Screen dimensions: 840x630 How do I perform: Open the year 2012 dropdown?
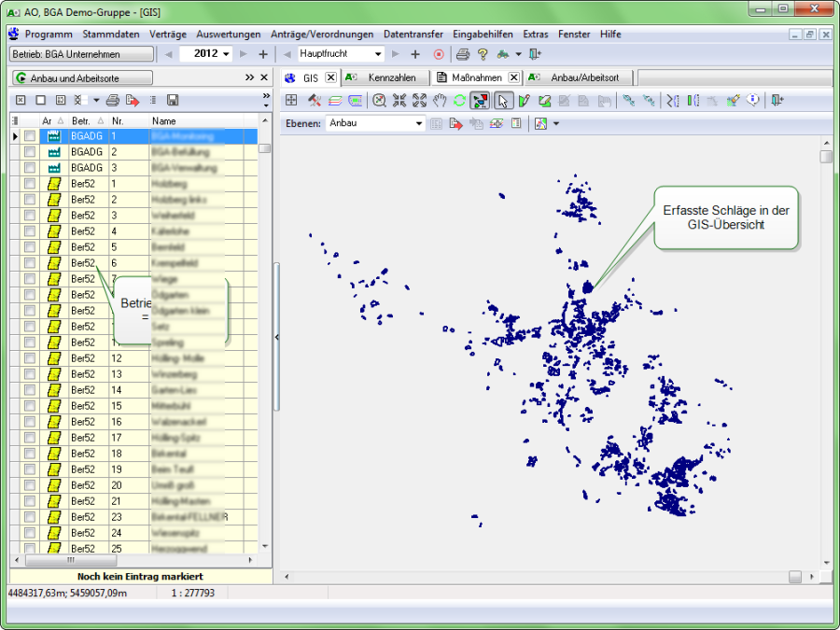[x=227, y=54]
